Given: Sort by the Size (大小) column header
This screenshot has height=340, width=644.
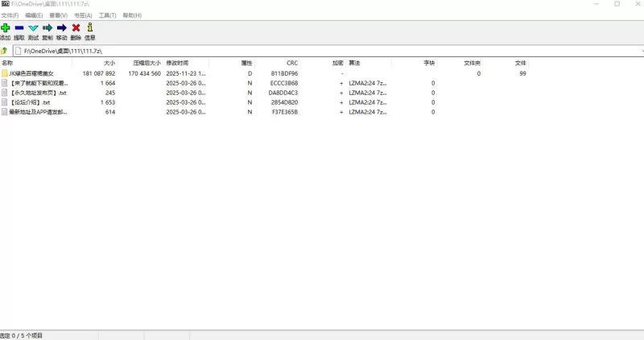Looking at the screenshot, I should tap(109, 63).
